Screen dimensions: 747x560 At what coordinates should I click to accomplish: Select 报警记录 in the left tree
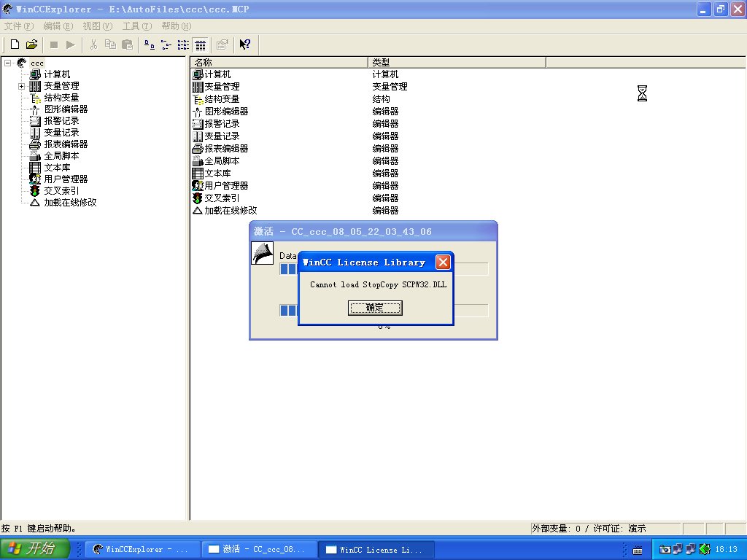[x=61, y=121]
